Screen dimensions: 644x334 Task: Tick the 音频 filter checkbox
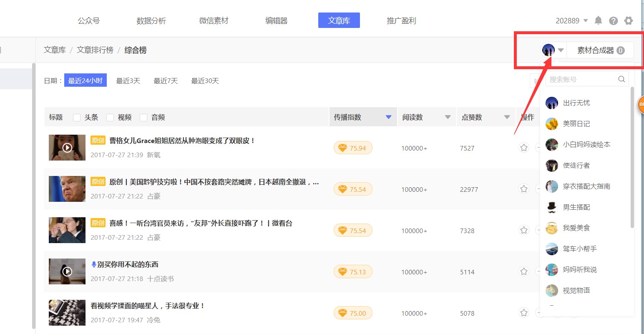[143, 118]
